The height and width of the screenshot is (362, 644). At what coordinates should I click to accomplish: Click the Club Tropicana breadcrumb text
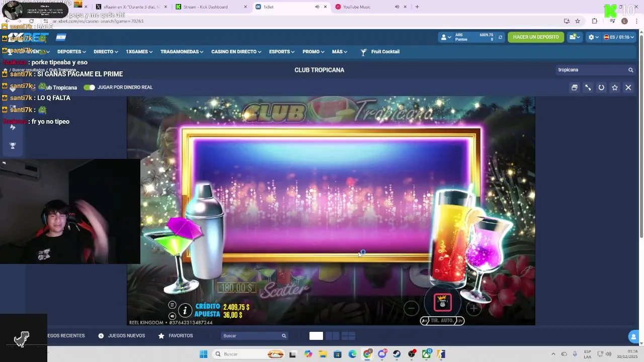(x=63, y=70)
